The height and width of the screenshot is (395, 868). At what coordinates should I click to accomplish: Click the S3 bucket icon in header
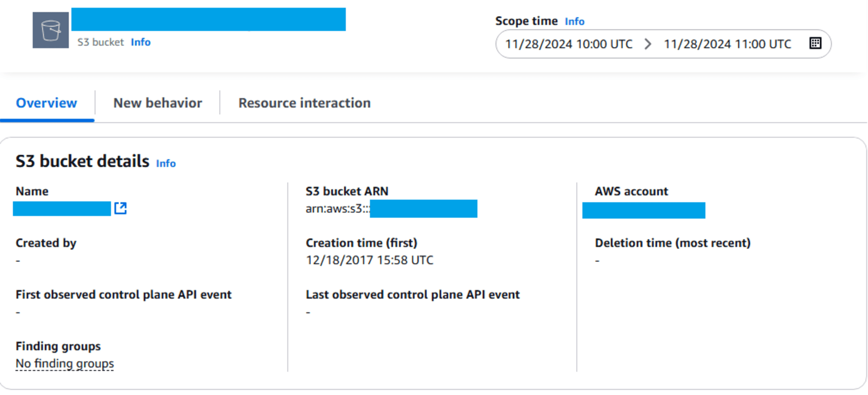click(51, 30)
